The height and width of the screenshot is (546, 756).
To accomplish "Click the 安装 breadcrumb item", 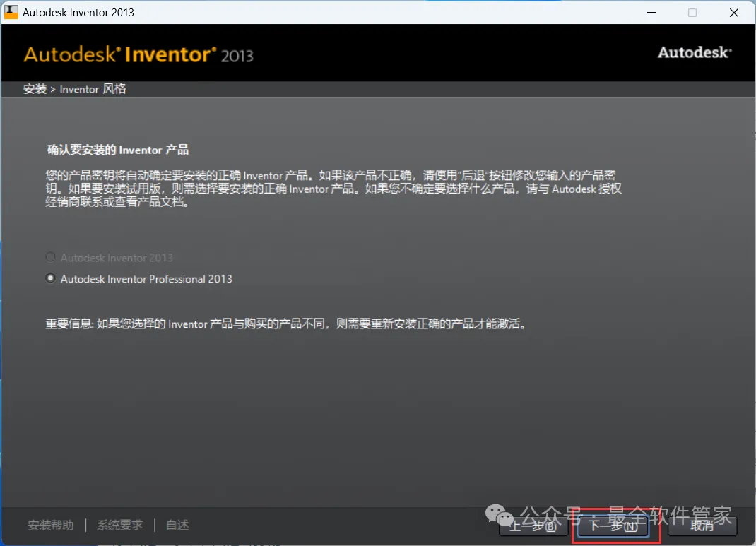I will point(35,89).
